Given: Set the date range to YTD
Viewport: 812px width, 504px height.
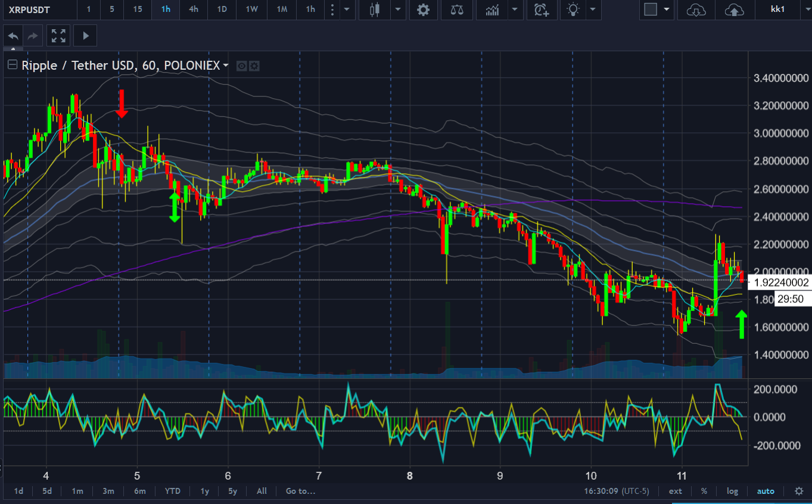Looking at the screenshot, I should tap(173, 491).
